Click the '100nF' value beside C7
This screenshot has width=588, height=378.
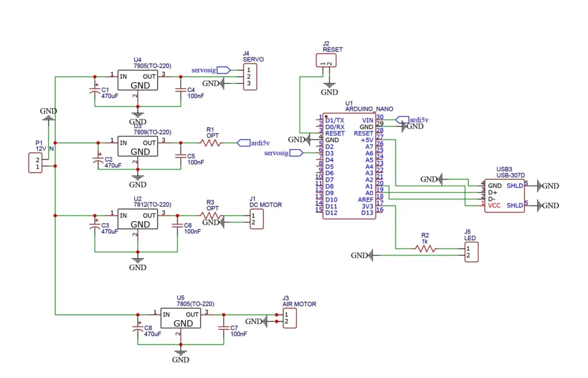click(x=238, y=334)
